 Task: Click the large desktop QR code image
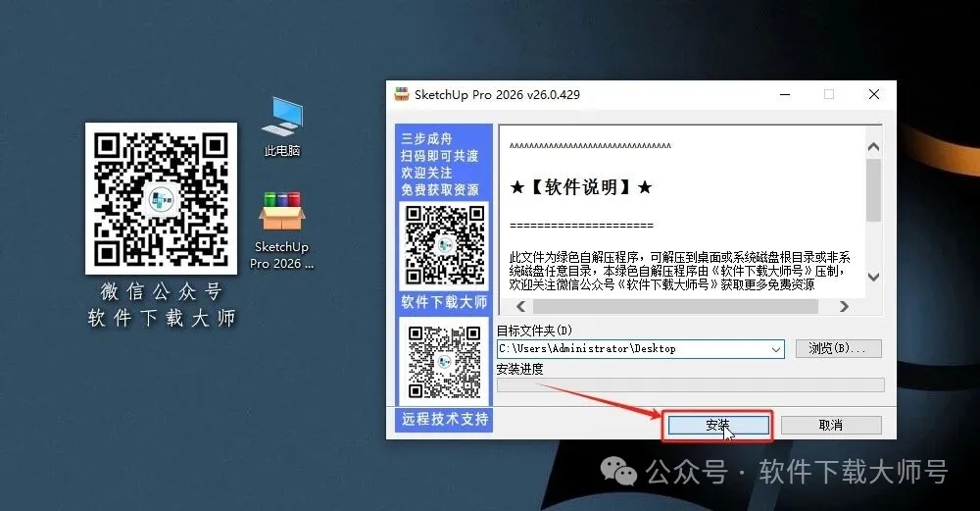coord(162,198)
